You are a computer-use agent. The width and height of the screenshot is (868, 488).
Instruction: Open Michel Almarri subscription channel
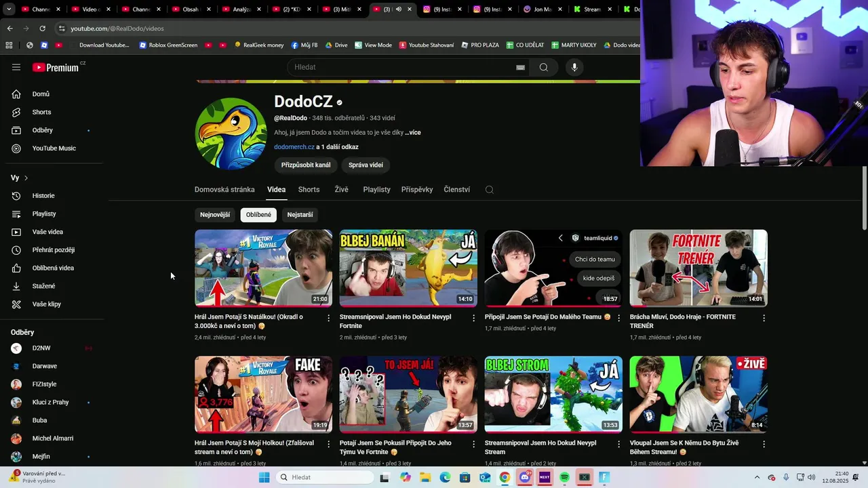click(x=52, y=439)
